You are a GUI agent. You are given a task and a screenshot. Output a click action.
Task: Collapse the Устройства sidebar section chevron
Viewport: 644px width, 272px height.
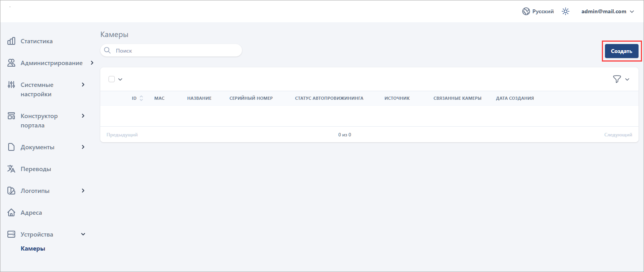click(83, 234)
